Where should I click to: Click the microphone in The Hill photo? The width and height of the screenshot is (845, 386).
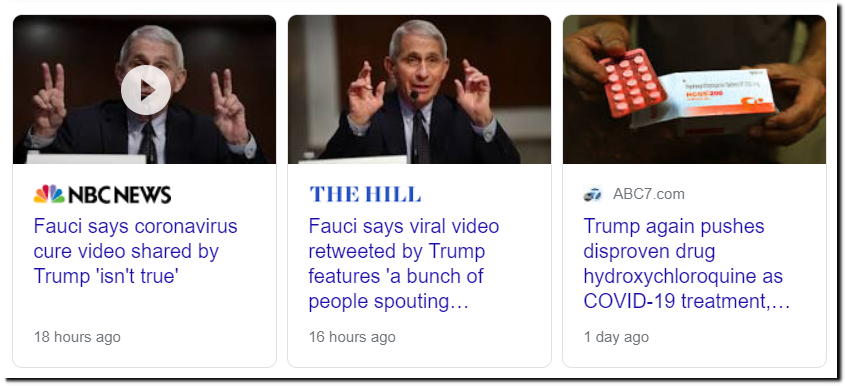414,98
